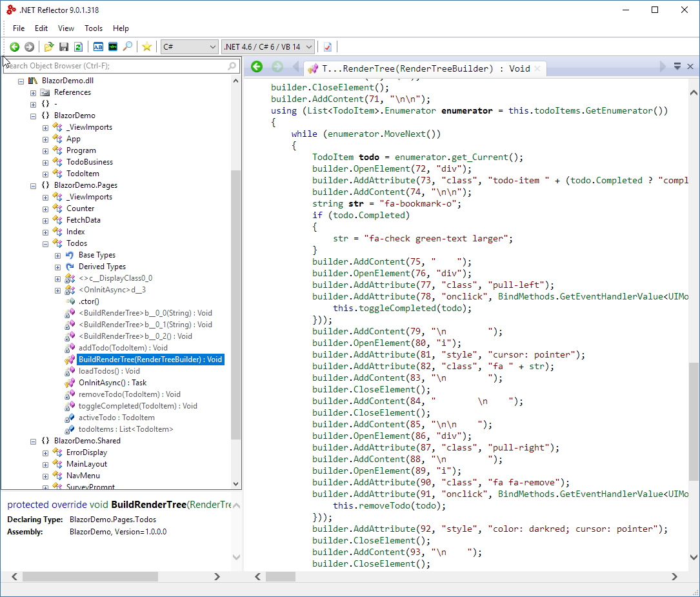The image size is (700, 597).
Task: Collapse the Todos class node
Action: [x=44, y=243]
